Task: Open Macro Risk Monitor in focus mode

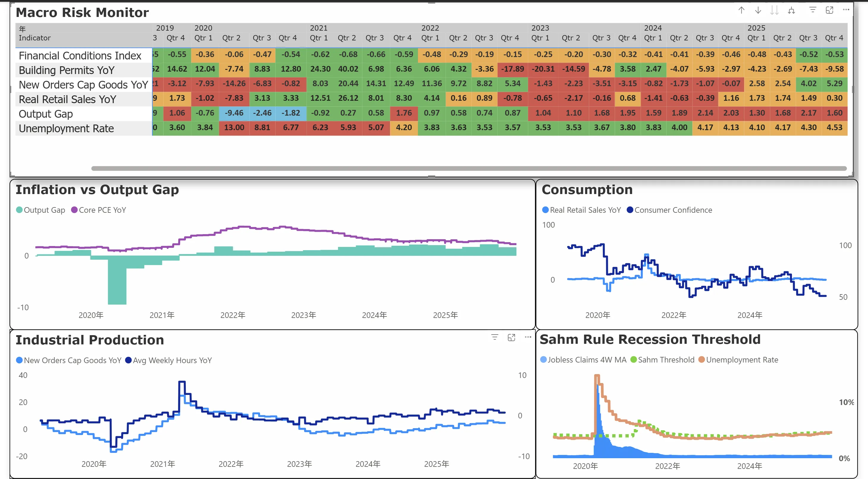Action: pos(829,10)
